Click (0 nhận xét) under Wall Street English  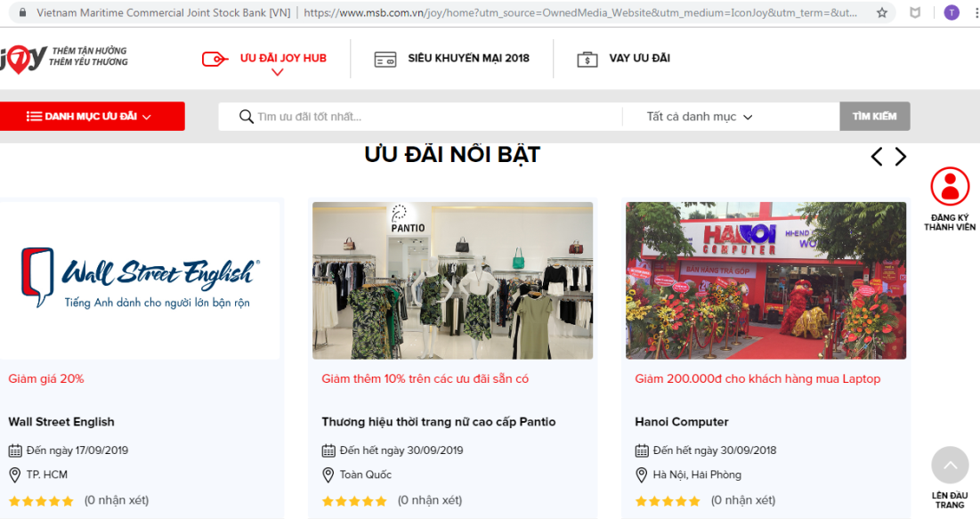tap(117, 500)
